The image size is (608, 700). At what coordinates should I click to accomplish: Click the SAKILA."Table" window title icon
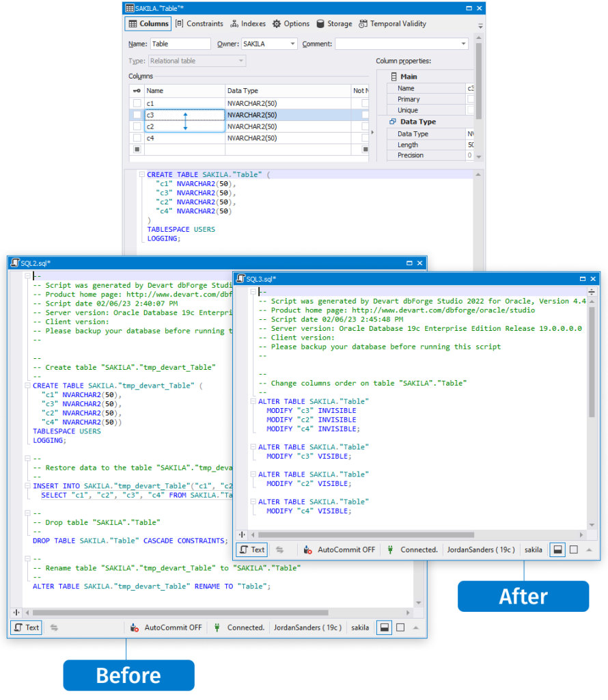tap(129, 8)
